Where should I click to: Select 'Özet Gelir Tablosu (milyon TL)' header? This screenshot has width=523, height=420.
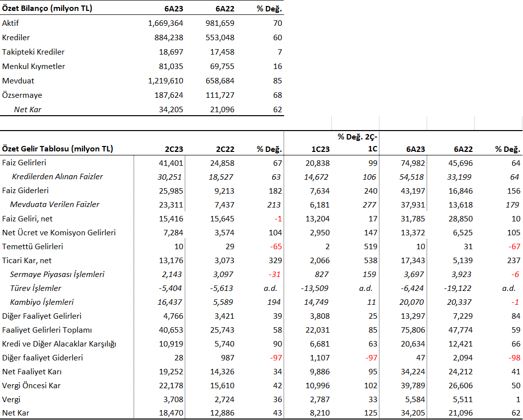(58, 148)
